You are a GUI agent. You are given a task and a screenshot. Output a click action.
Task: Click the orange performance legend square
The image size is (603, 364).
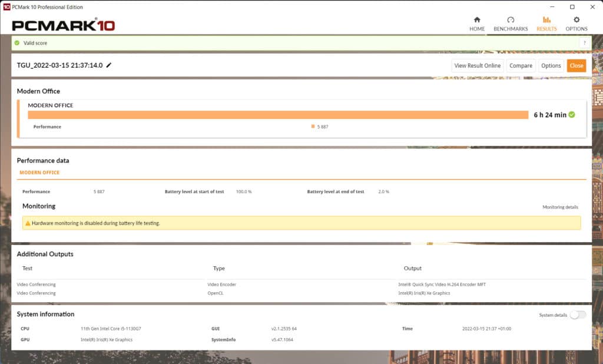[313, 126]
